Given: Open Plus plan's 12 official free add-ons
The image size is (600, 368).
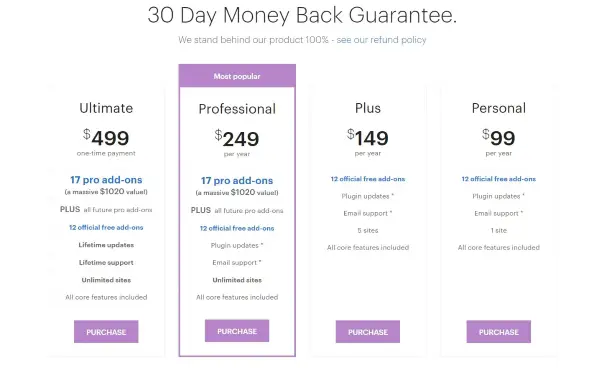Looking at the screenshot, I should click(x=368, y=179).
